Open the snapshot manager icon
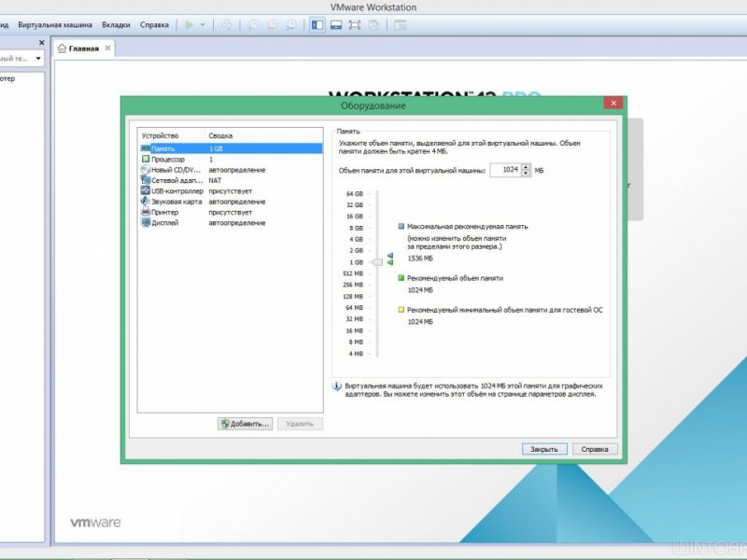This screenshot has width=747, height=560. click(290, 25)
